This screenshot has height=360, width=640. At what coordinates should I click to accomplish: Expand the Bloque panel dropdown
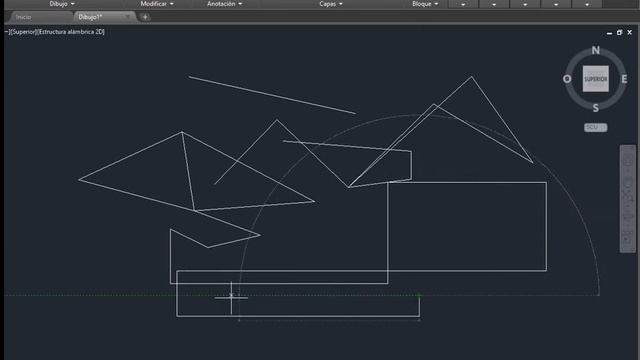(x=425, y=4)
